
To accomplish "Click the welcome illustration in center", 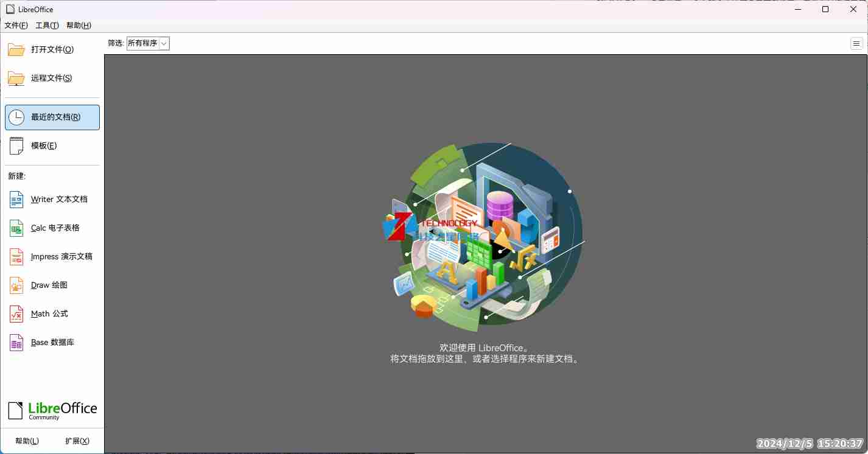I will [x=486, y=231].
